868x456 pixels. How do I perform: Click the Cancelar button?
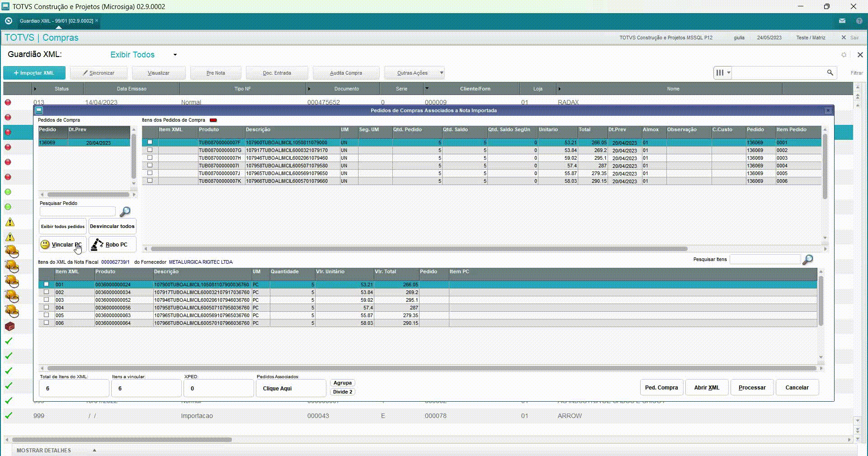pyautogui.click(x=797, y=388)
